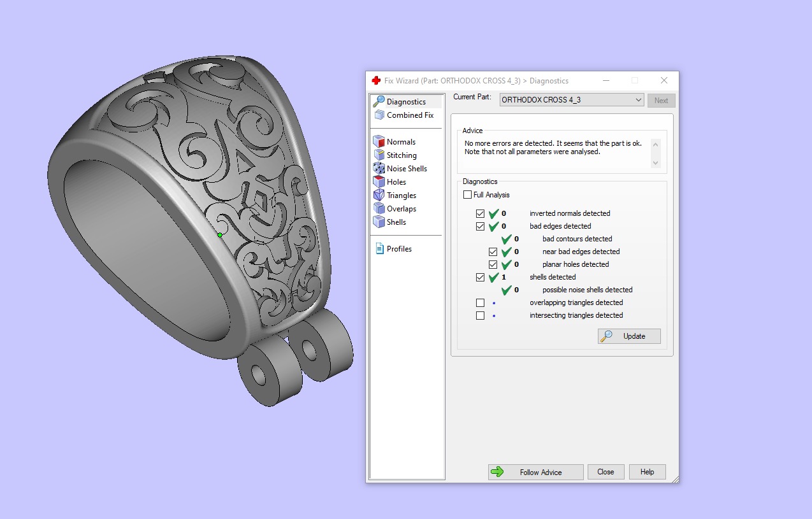Click the 'planar holes detected' label

pyautogui.click(x=576, y=264)
